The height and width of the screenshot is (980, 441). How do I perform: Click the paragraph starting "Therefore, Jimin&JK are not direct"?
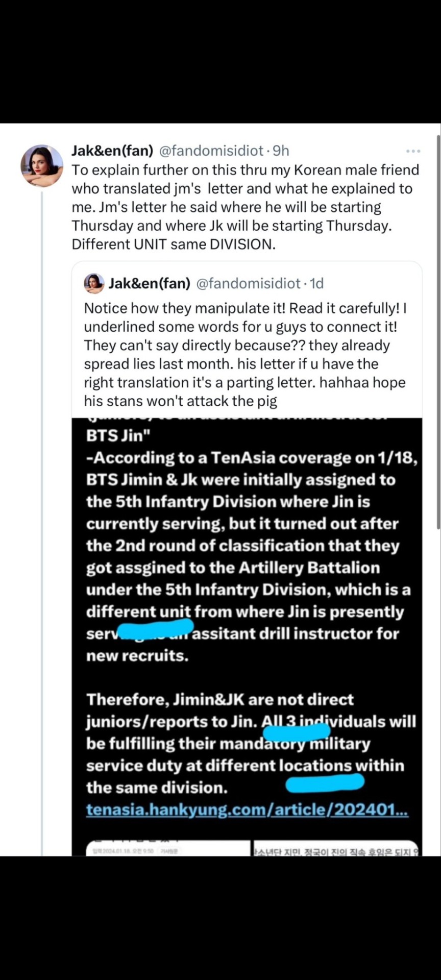[x=250, y=743]
